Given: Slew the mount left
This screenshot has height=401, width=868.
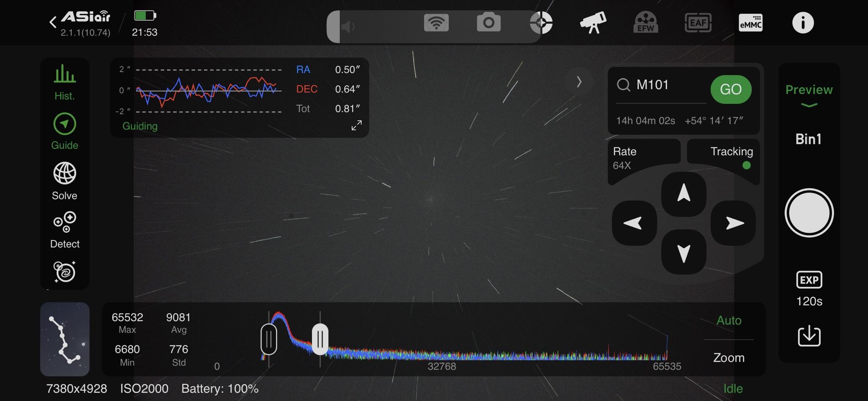Looking at the screenshot, I should [x=634, y=223].
